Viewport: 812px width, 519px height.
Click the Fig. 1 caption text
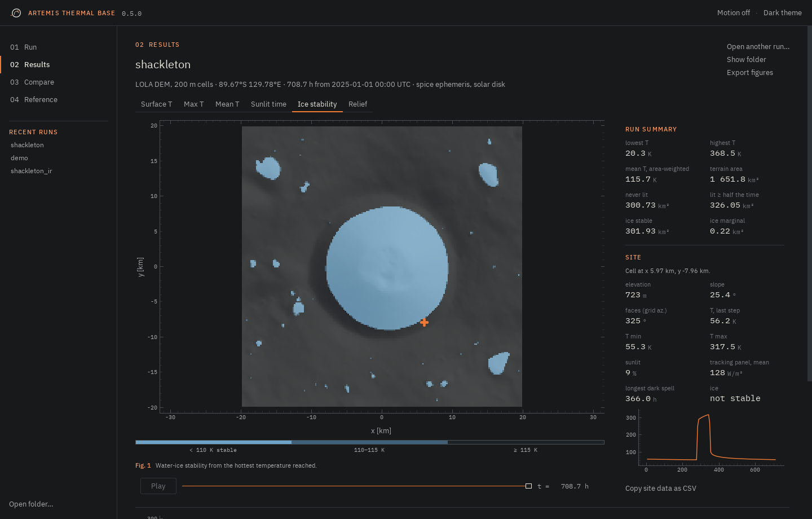click(x=226, y=465)
